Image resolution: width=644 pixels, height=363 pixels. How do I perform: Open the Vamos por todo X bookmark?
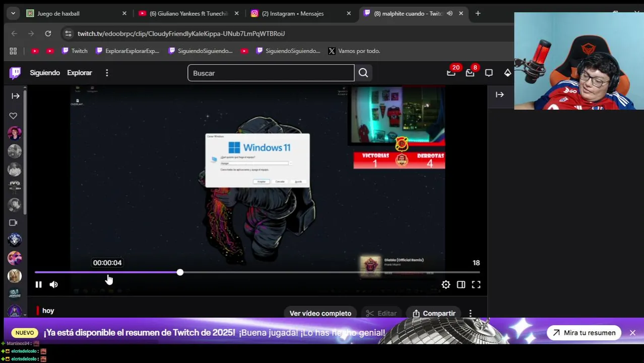coord(354,51)
